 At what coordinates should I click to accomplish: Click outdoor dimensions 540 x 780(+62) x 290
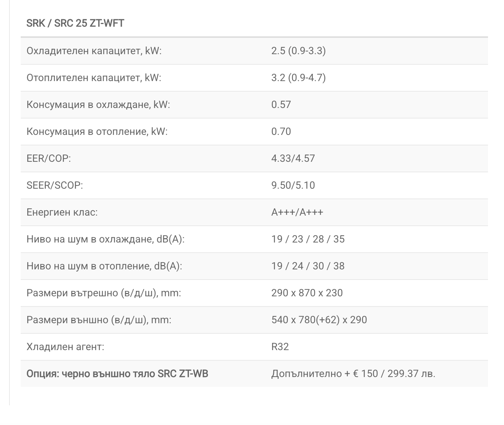point(319,320)
